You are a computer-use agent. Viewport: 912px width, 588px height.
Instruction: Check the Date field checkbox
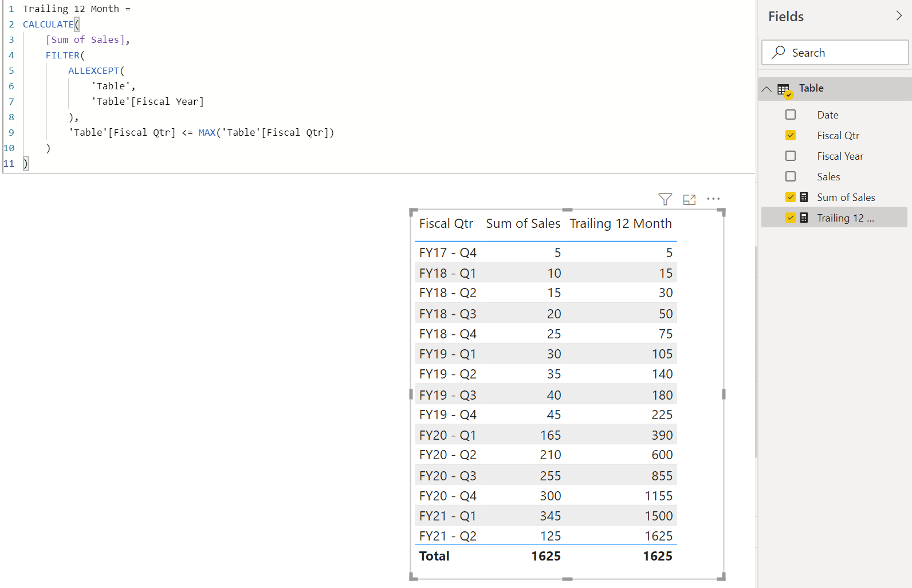point(791,115)
